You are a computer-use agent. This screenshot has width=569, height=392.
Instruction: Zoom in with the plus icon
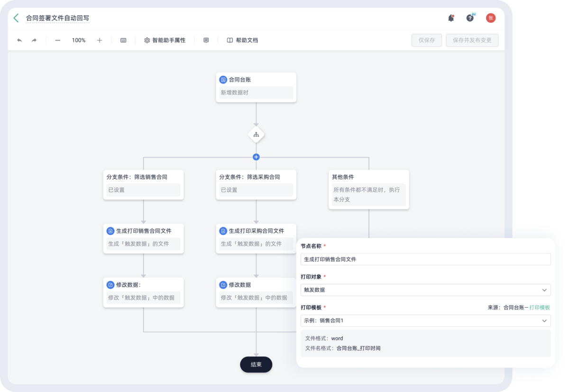click(100, 40)
